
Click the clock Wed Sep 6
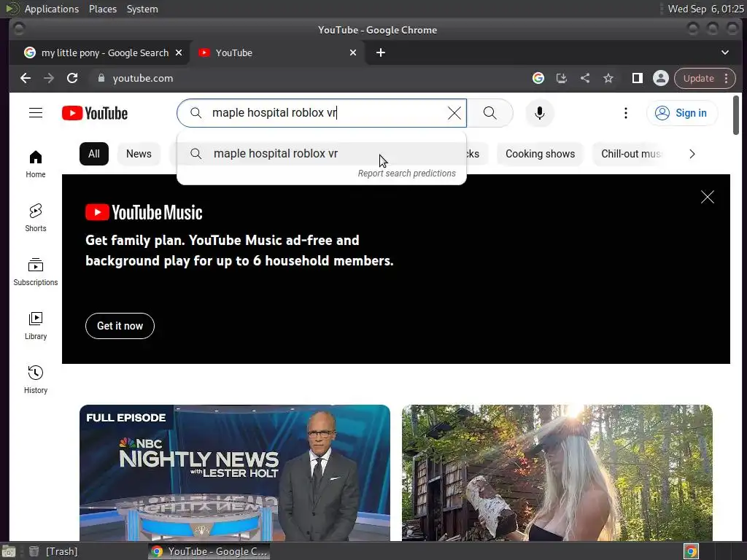(705, 9)
